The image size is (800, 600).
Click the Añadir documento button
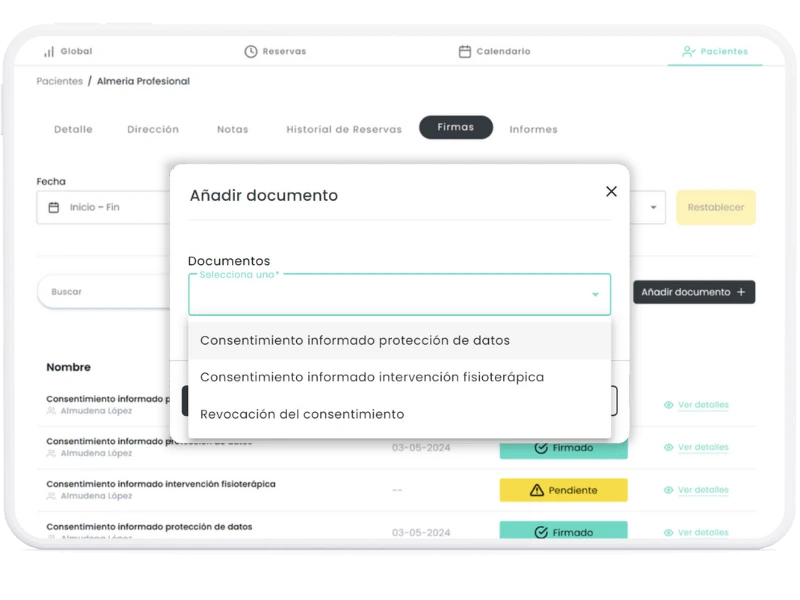[694, 292]
